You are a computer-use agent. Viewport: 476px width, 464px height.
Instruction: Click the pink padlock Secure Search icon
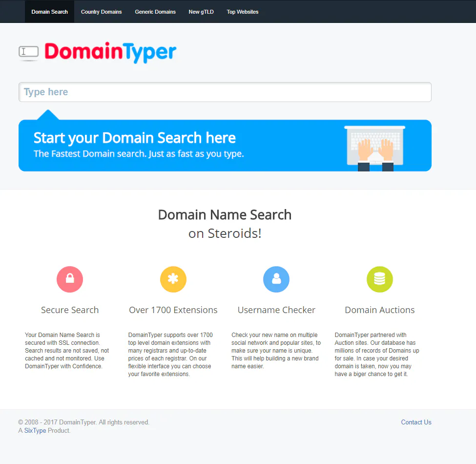click(x=70, y=279)
